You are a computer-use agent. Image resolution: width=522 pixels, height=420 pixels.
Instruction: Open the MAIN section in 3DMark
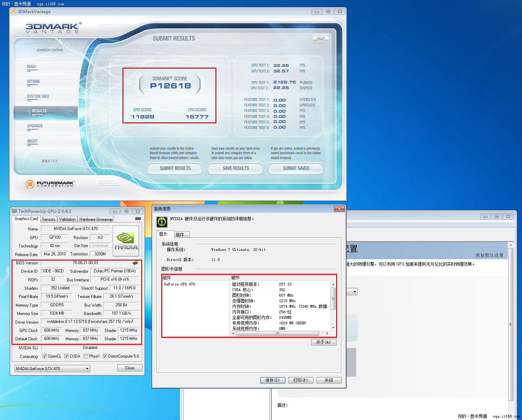(32, 67)
